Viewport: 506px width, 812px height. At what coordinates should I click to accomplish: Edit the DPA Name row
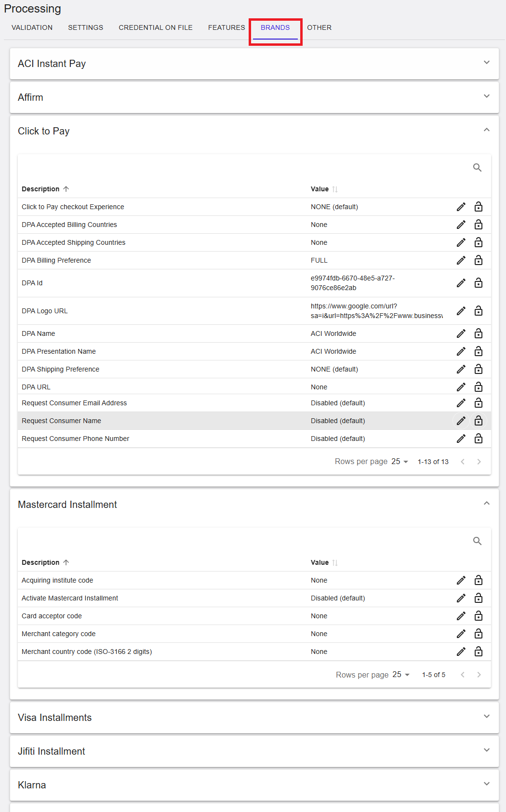tap(461, 333)
